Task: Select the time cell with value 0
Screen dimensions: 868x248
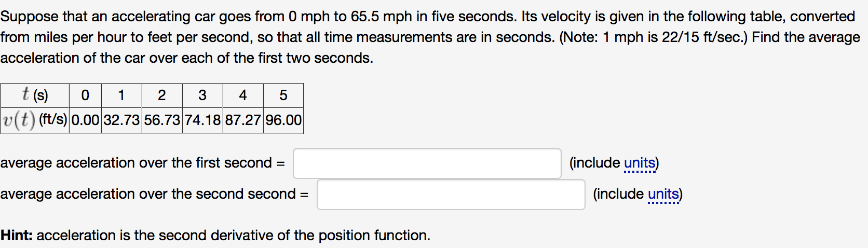Action: point(85,95)
